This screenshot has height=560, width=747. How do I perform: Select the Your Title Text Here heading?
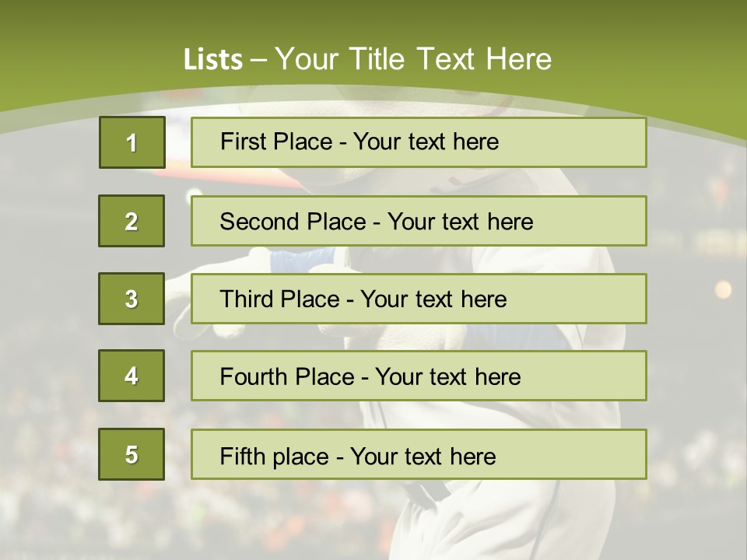pyautogui.click(x=413, y=59)
